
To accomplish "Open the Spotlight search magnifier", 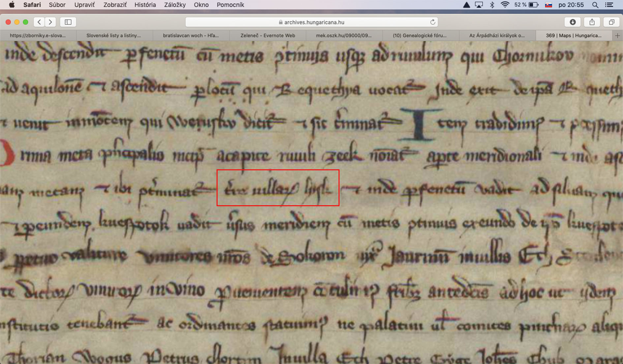I will click(x=595, y=5).
